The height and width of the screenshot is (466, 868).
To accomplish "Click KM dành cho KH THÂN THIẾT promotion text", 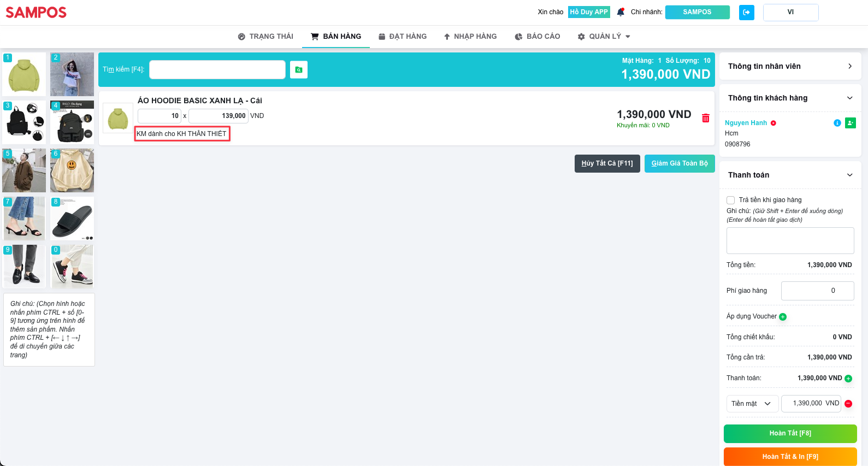I will tap(181, 134).
